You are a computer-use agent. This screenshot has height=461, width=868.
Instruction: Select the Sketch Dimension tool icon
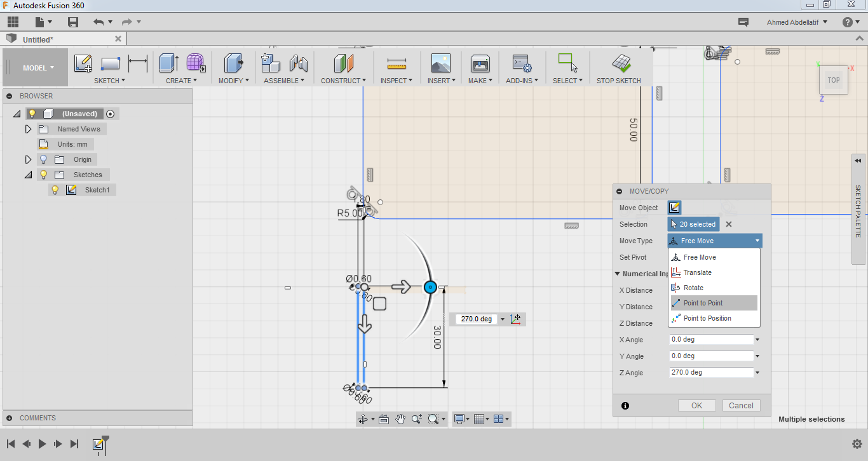[138, 63]
